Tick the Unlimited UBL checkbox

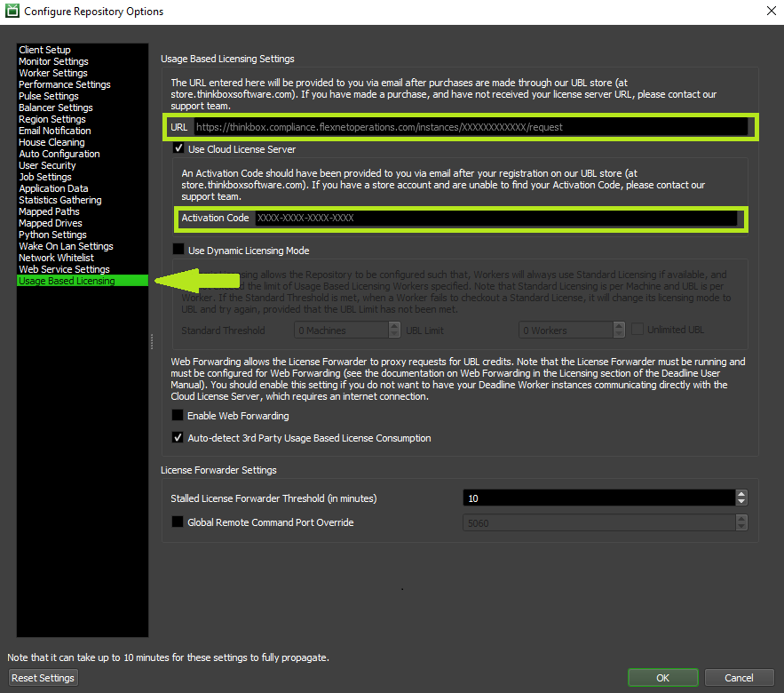[x=637, y=329]
